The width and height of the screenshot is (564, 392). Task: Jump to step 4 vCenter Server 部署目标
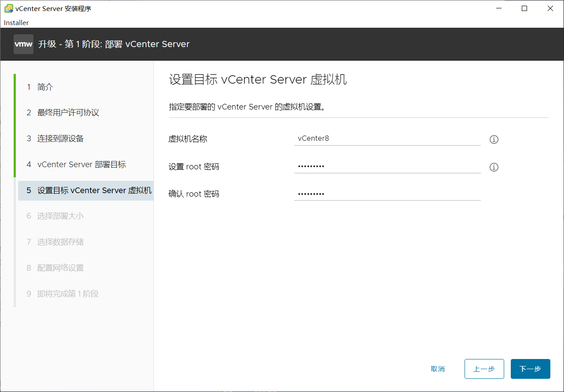point(81,165)
